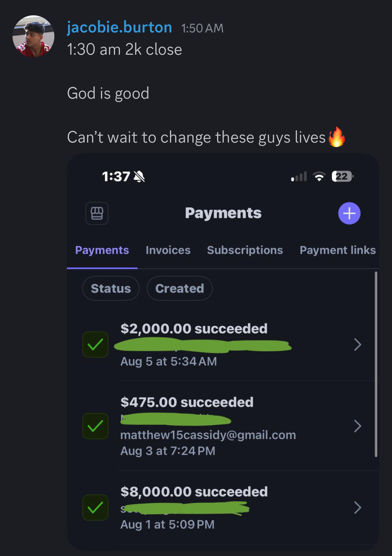Screen dimensions: 392x556
Task: Expand the $8,000.00 payment details chevron
Action: (358, 508)
